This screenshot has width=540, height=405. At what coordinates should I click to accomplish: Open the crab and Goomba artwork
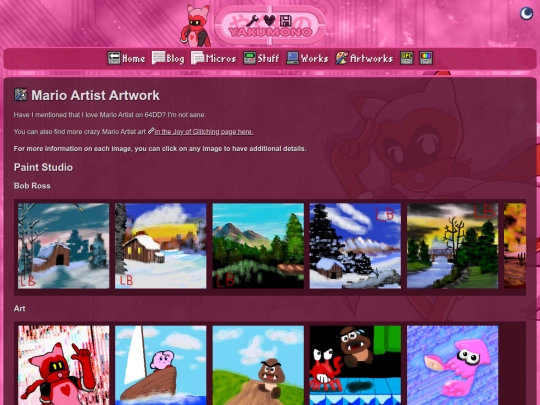coord(355,365)
